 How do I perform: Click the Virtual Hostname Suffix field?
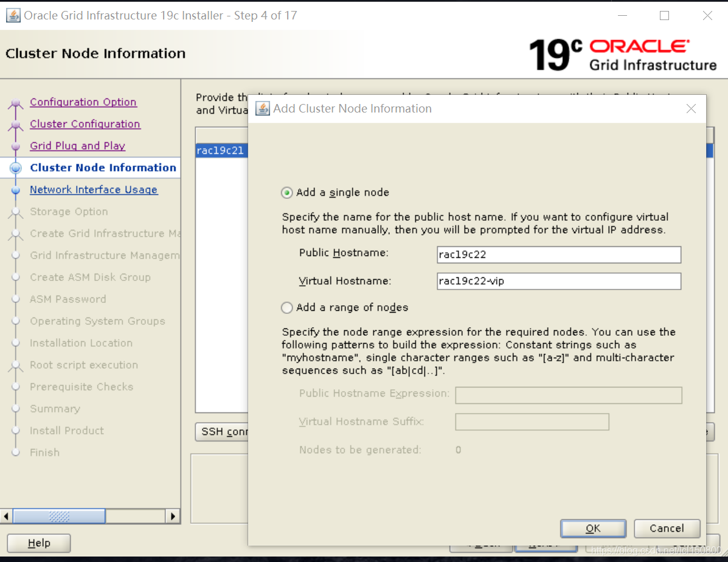532,421
